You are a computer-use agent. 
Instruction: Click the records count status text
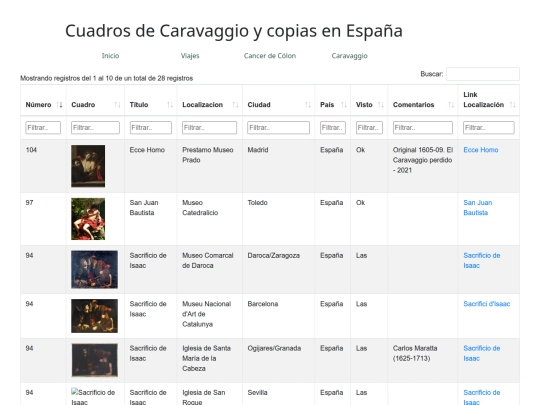click(x=106, y=78)
